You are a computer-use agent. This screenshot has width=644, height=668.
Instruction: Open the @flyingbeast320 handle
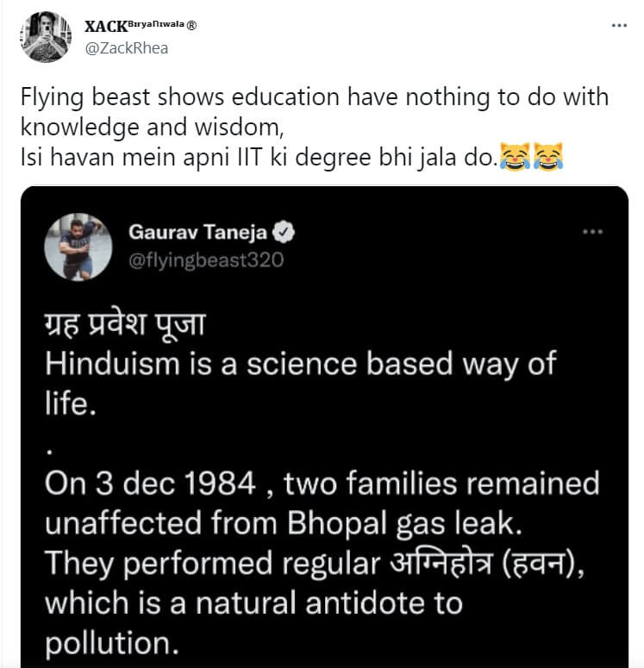(x=205, y=259)
